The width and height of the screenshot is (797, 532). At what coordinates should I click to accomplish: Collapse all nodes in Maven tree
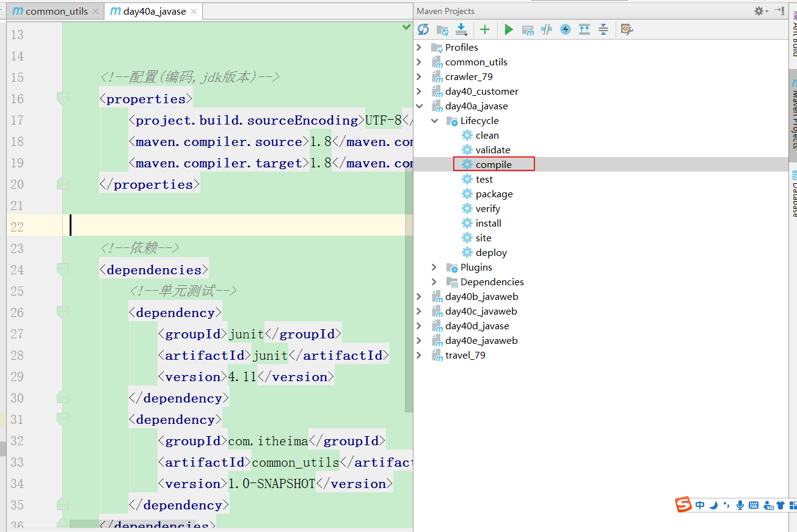pos(603,29)
